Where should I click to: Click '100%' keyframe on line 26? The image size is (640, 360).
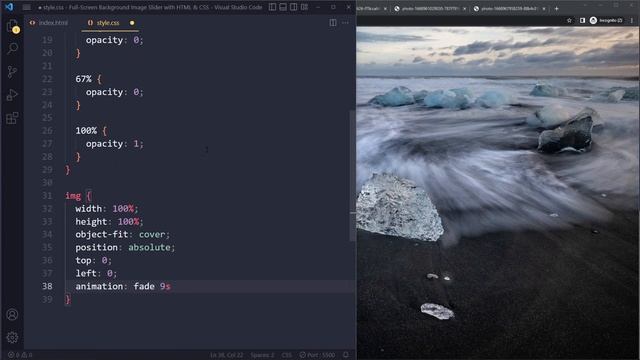click(x=86, y=131)
